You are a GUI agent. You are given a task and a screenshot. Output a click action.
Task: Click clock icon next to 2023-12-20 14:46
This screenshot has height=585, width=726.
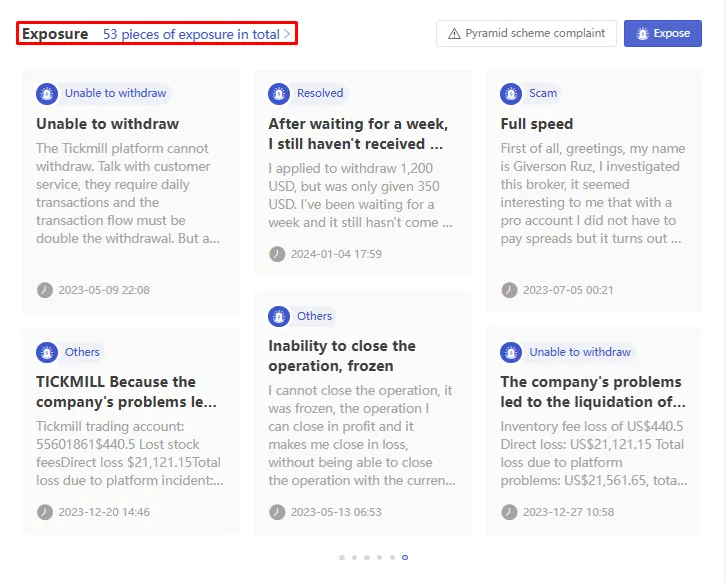[x=45, y=512]
